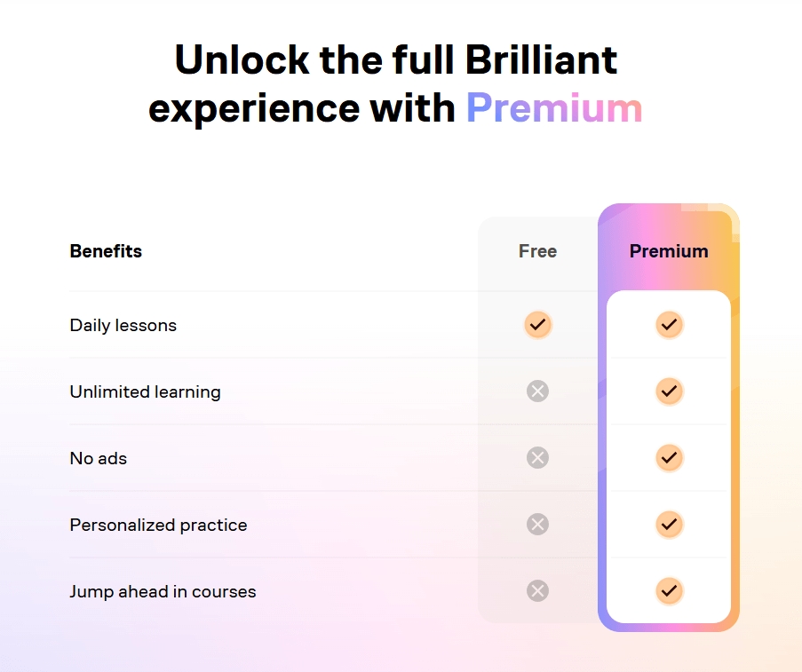Image resolution: width=802 pixels, height=672 pixels.
Task: Click the Daily lessons row label
Action: pyautogui.click(x=123, y=325)
